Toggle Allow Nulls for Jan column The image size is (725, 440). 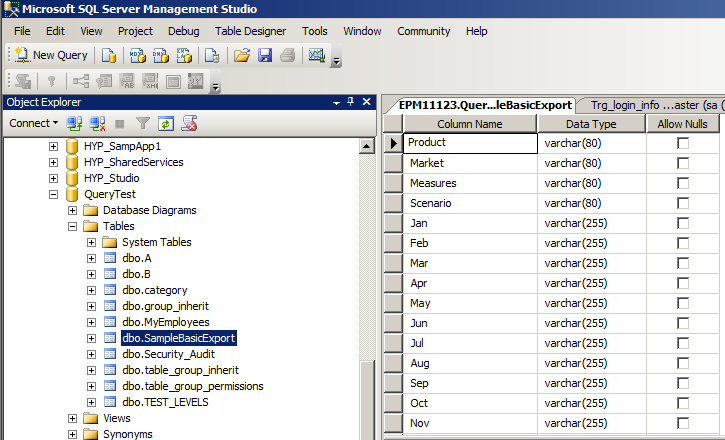click(682, 223)
